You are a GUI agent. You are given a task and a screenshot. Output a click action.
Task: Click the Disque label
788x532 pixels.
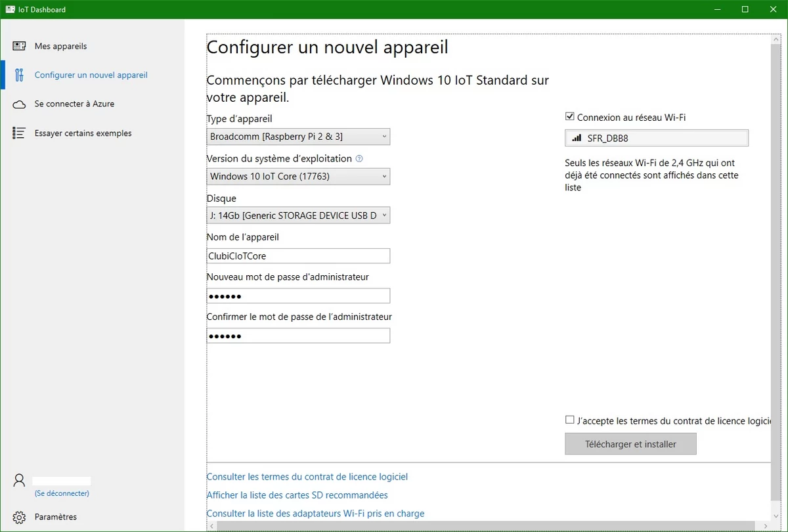[221, 198]
